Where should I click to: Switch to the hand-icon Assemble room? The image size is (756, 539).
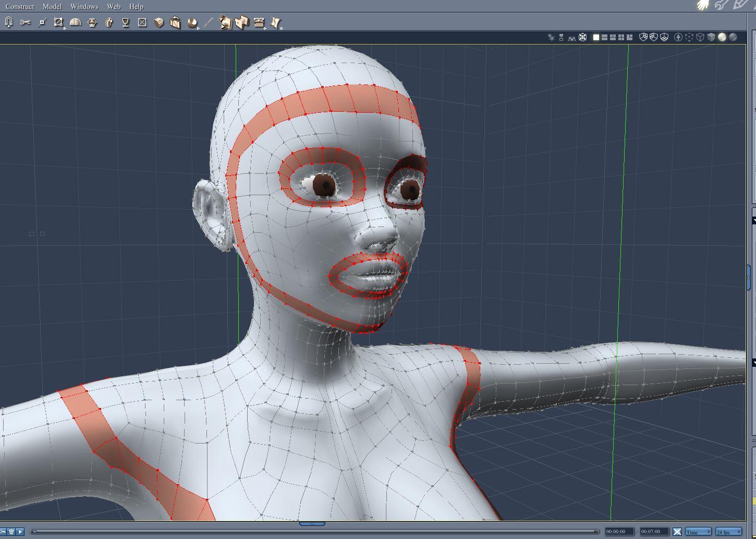703,5
